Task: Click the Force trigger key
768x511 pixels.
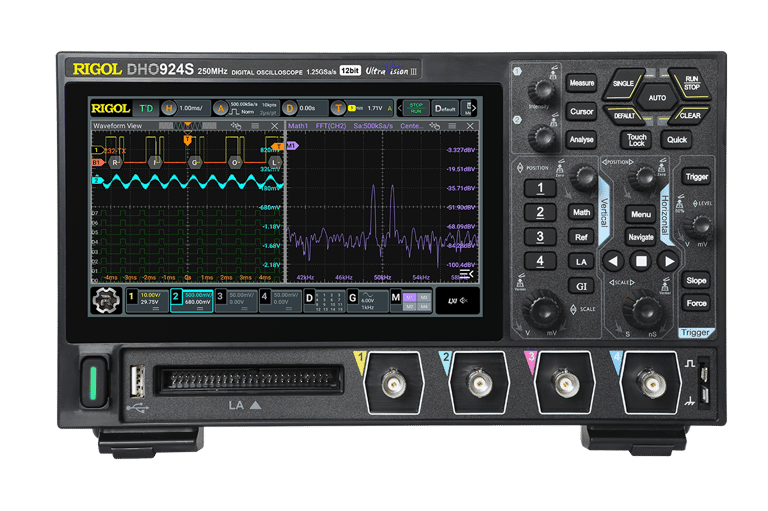Action: (696, 303)
